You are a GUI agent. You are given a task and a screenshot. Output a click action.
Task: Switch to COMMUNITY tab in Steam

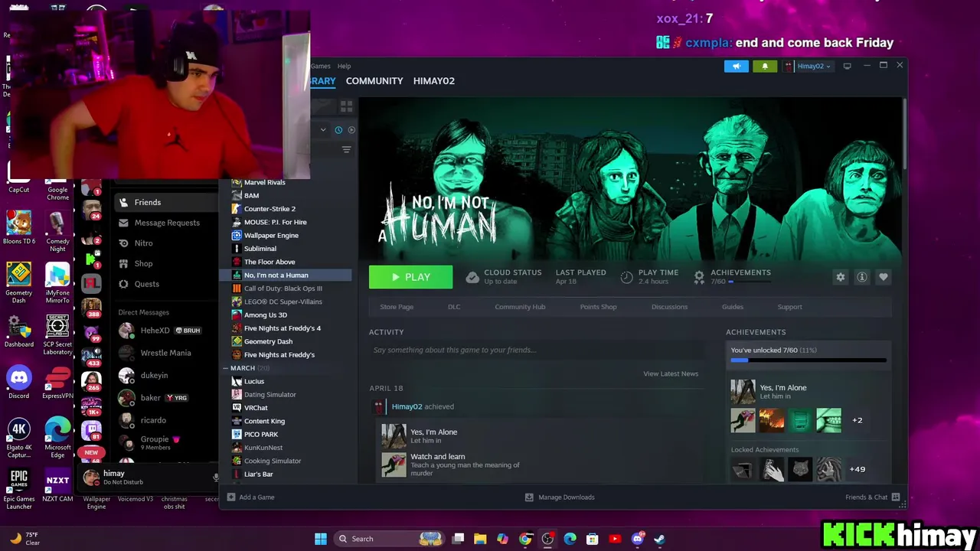(x=374, y=80)
